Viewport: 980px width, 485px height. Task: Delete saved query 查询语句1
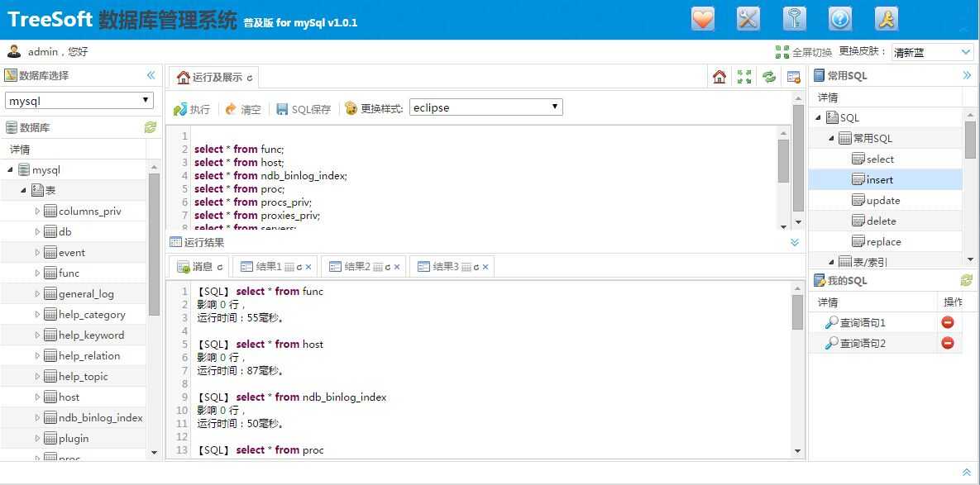tap(948, 323)
